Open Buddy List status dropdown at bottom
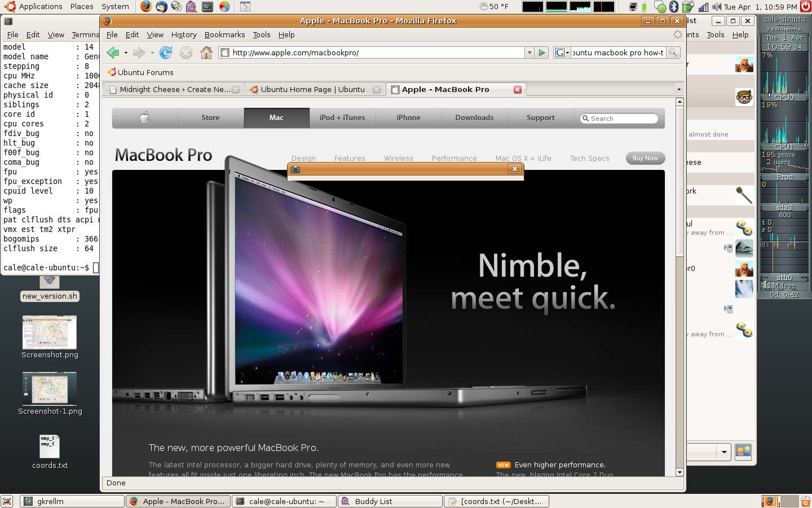Image resolution: width=812 pixels, height=508 pixels. pos(724,452)
